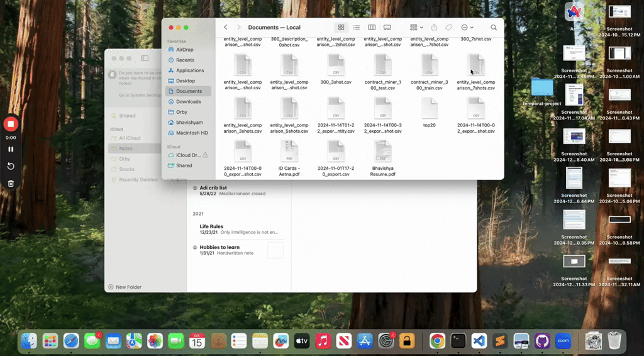
Task: Delete the recording using the trash icon
Action: pos(11,184)
